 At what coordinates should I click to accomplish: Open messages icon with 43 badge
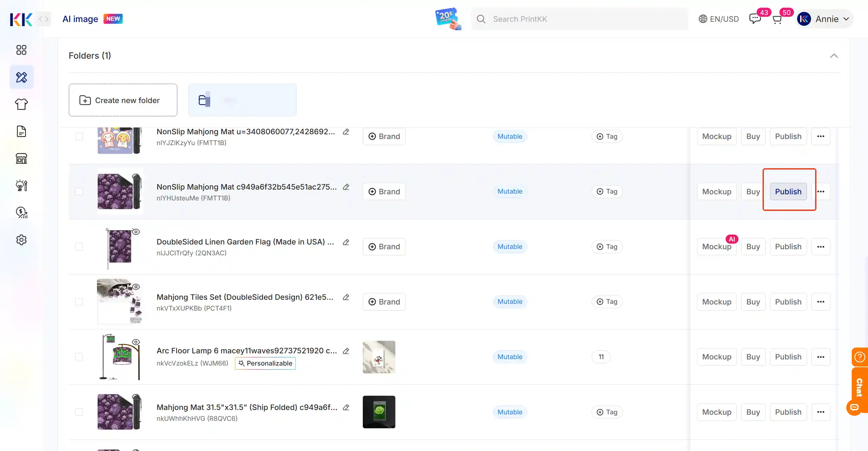coord(755,19)
